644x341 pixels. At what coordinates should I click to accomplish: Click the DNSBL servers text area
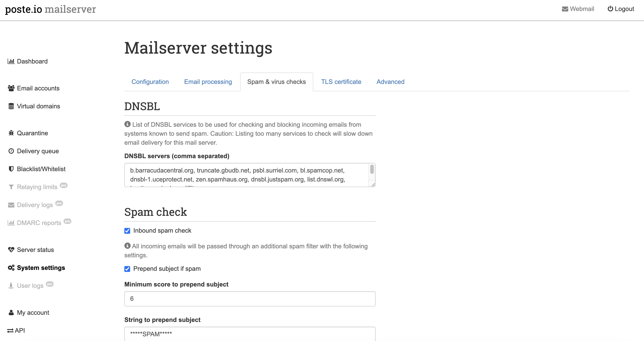pos(246,175)
